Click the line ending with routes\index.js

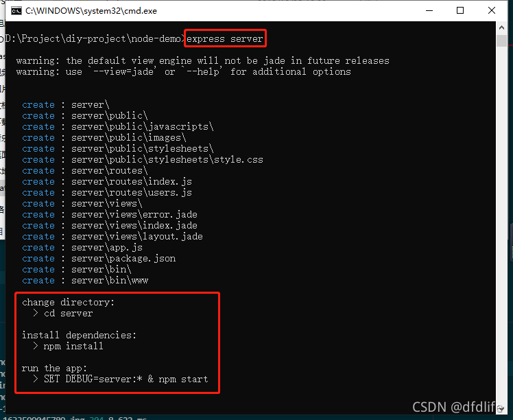(x=107, y=182)
